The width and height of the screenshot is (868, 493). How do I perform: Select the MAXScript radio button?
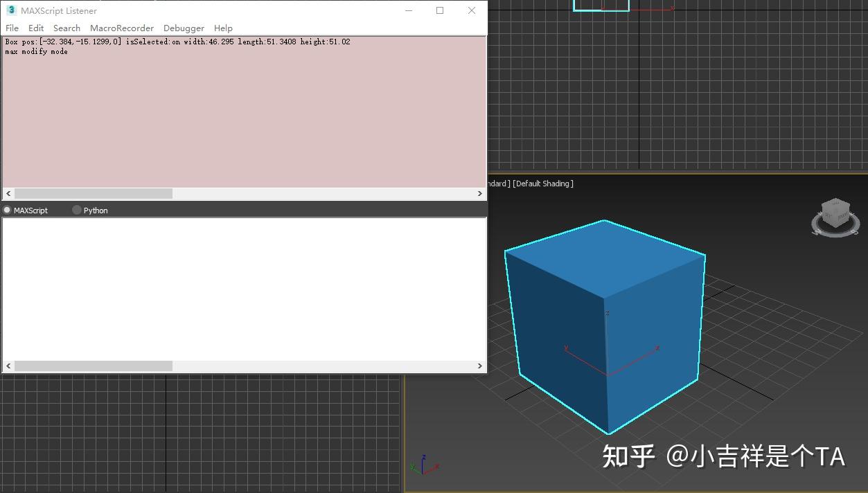pos(6,210)
